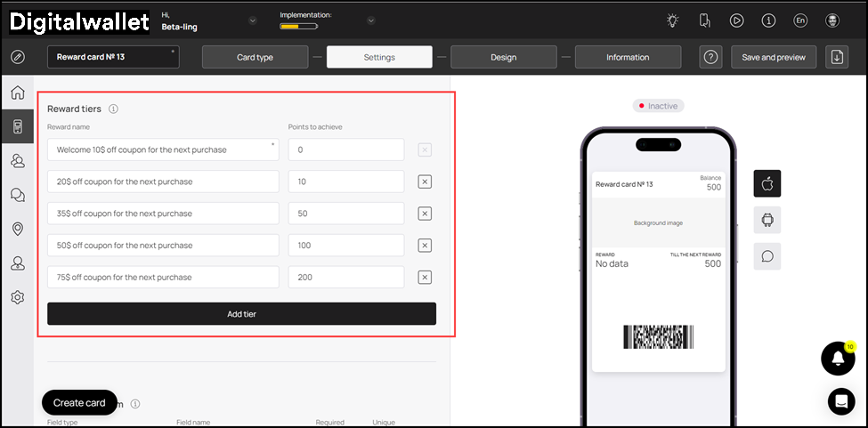Image resolution: width=868 pixels, height=428 pixels.
Task: Switch preview to Apple wallet view
Action: point(767,183)
